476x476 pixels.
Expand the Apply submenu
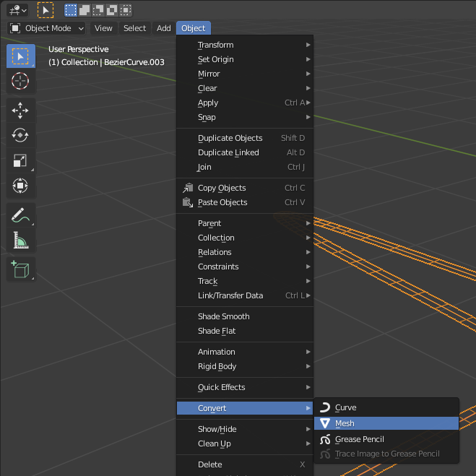tap(245, 103)
